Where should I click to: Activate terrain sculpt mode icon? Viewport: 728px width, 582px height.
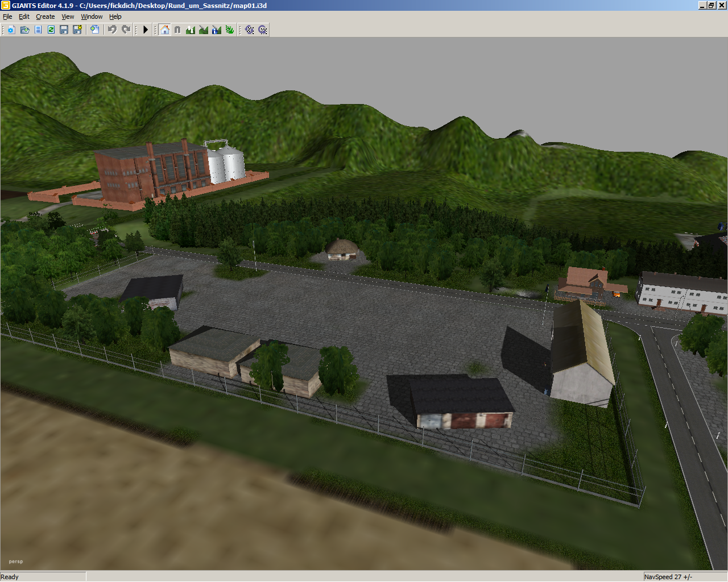pos(191,30)
